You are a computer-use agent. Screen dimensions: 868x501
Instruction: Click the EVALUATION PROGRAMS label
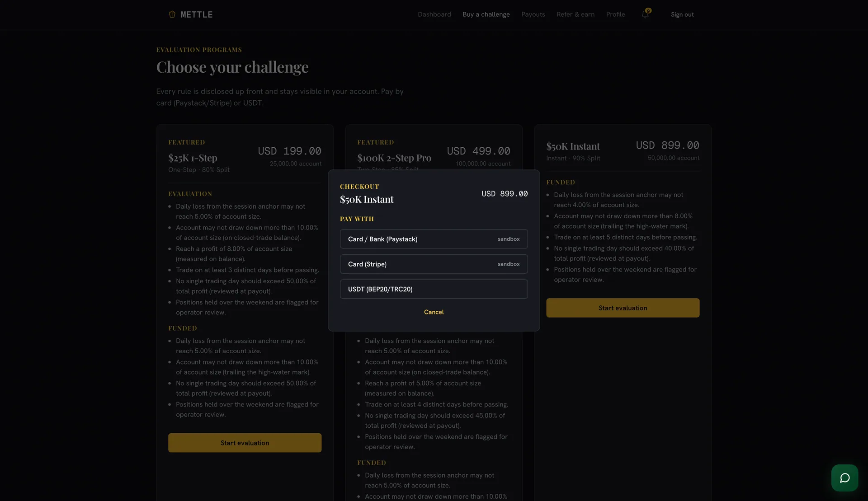click(x=199, y=50)
